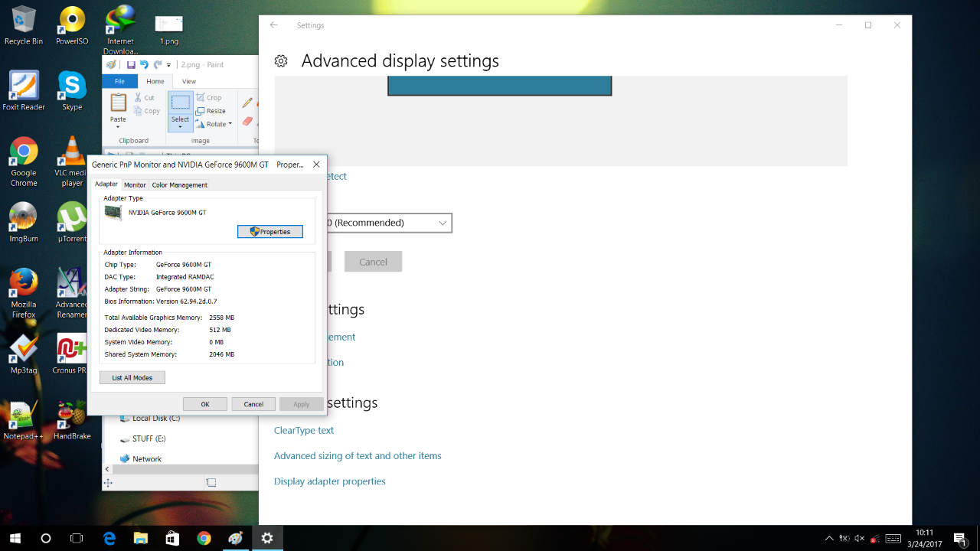Click the Undo arrow in Paint's title bar
The image size is (980, 551).
144,65
